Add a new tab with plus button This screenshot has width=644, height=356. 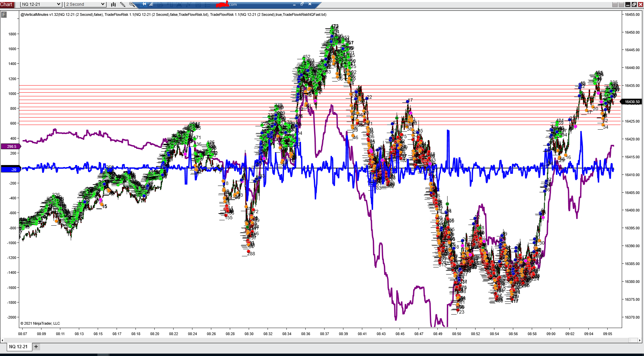pyautogui.click(x=36, y=347)
